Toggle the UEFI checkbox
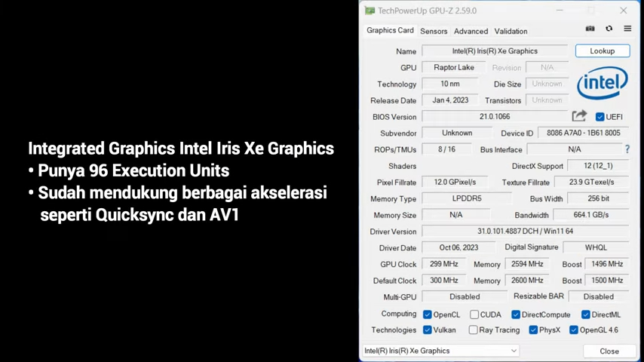This screenshot has width=644, height=362. tap(600, 117)
